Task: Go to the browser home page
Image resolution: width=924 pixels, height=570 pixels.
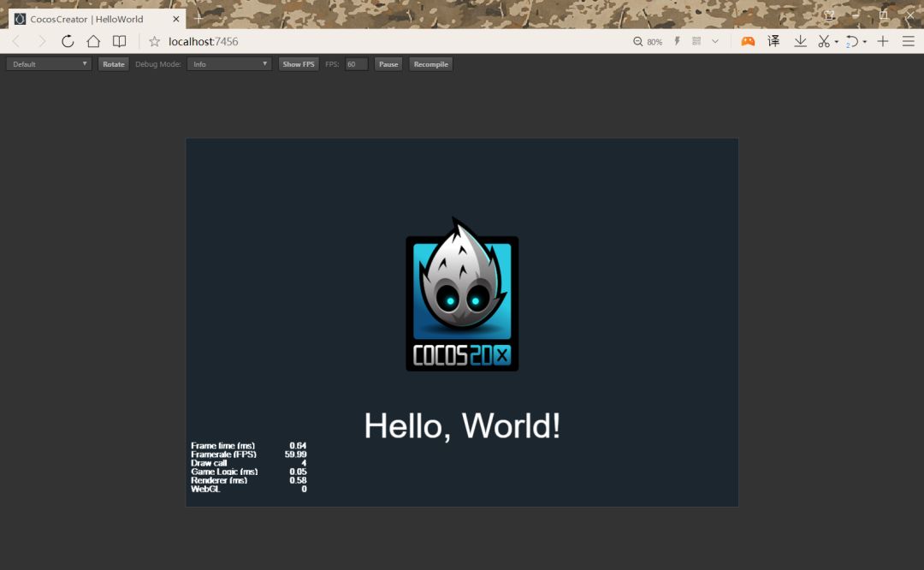Action: (x=93, y=41)
